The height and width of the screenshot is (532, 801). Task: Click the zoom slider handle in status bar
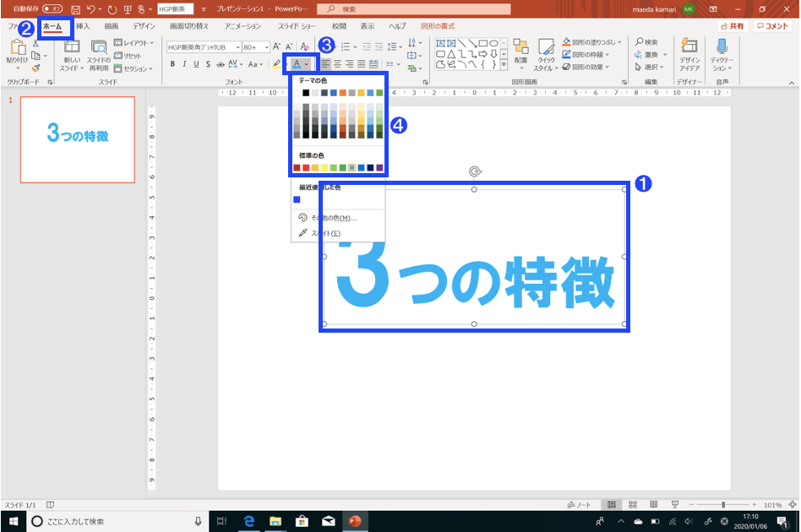(x=722, y=505)
